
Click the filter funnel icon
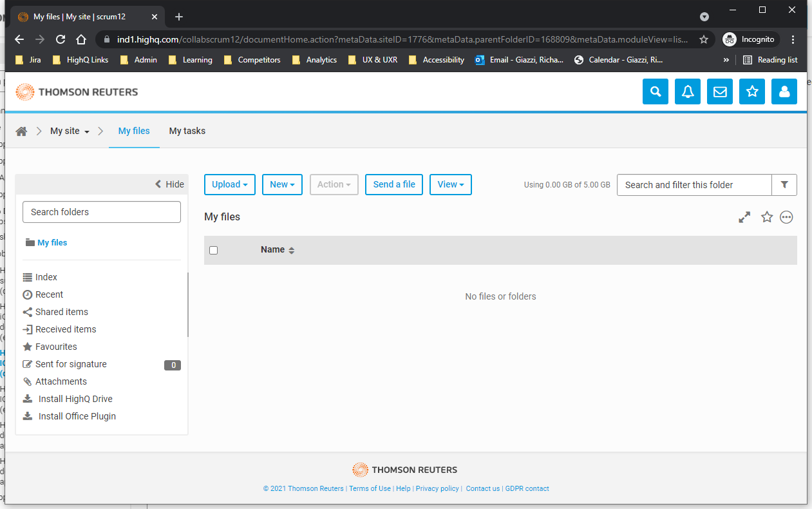[784, 185]
